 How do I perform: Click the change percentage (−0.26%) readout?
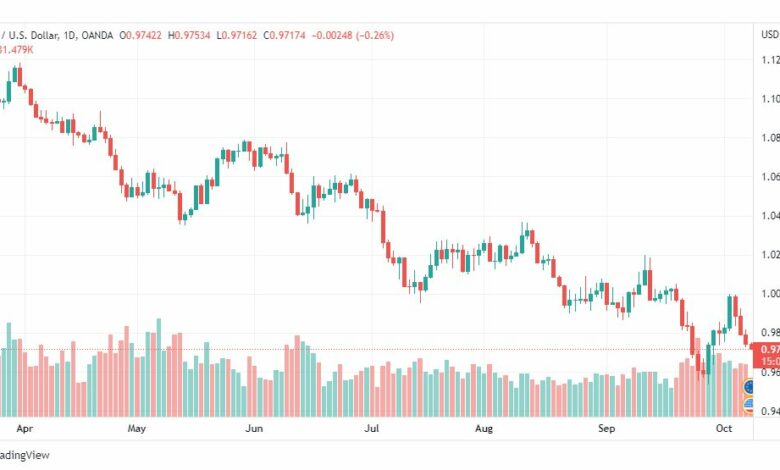pos(375,35)
